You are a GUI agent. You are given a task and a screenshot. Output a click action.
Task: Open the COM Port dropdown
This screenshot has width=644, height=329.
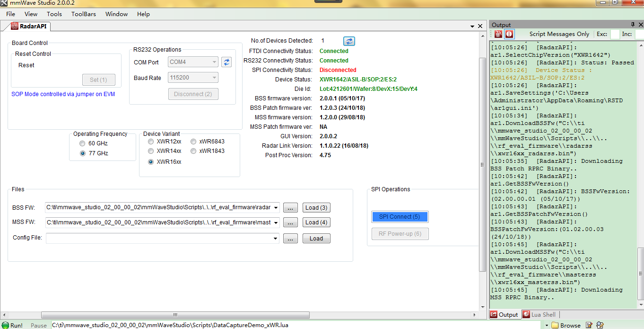tap(214, 62)
